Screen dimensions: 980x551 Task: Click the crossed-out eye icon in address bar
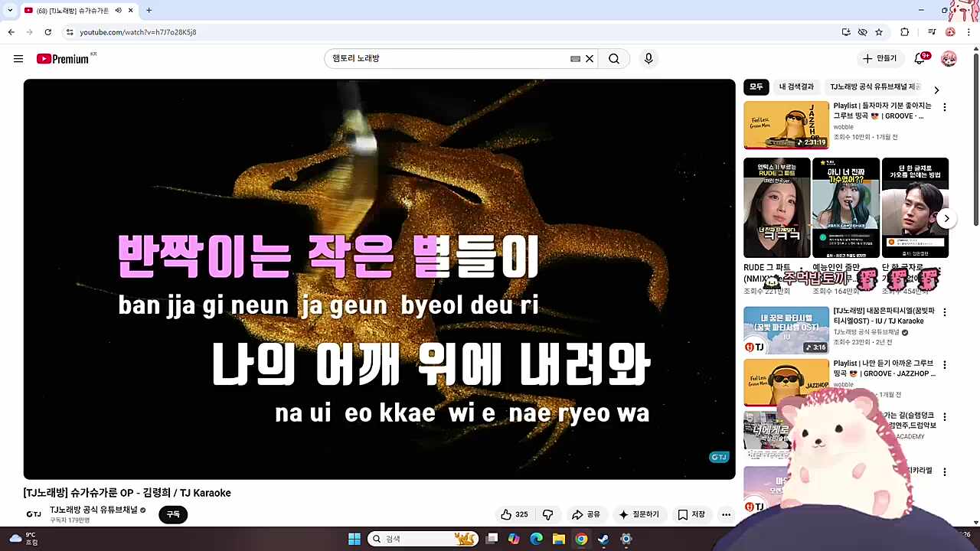[x=862, y=32]
